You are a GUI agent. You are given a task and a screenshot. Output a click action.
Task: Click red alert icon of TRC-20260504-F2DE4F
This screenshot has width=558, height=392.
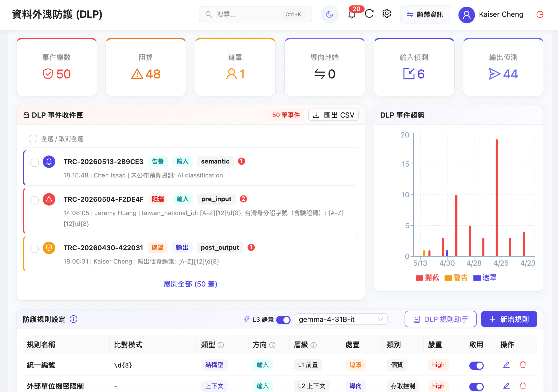(x=49, y=199)
